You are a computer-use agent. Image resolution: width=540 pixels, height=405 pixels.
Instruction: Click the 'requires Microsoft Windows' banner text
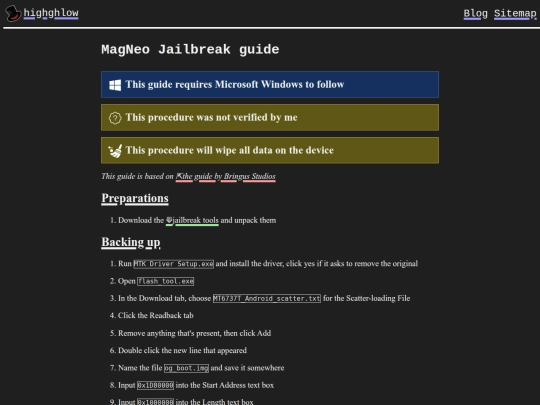coord(235,84)
